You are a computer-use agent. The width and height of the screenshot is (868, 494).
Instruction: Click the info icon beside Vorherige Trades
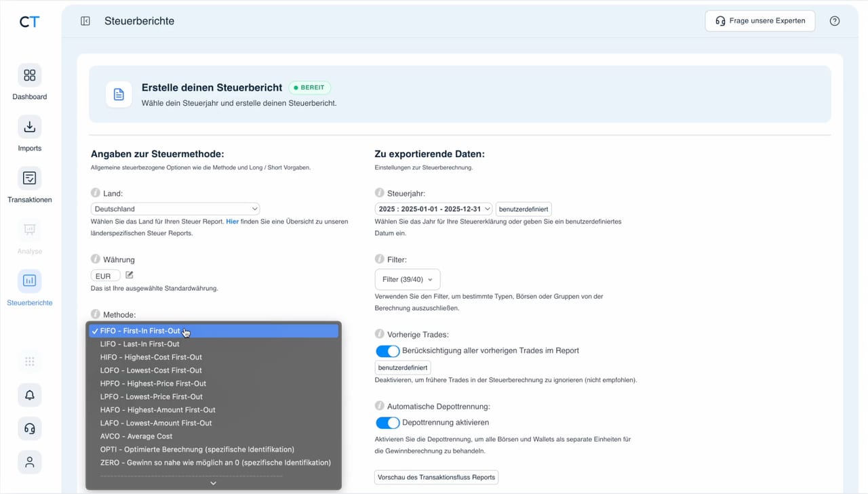[380, 334]
